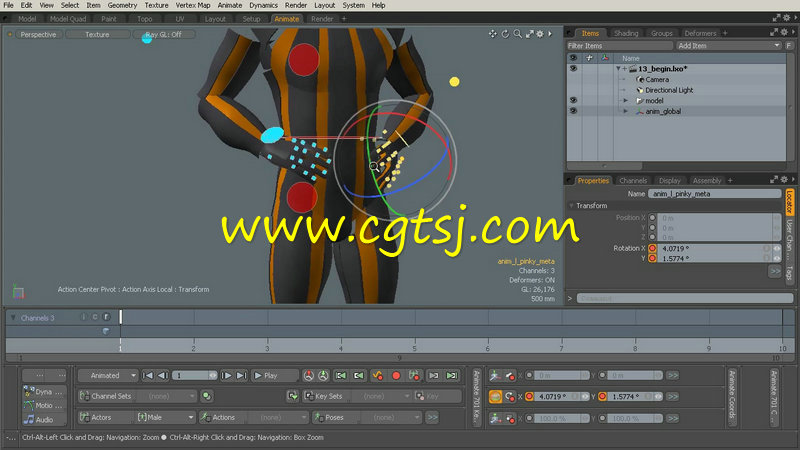The image size is (800, 450).
Task: Click the Perspective view button
Action: (x=38, y=34)
